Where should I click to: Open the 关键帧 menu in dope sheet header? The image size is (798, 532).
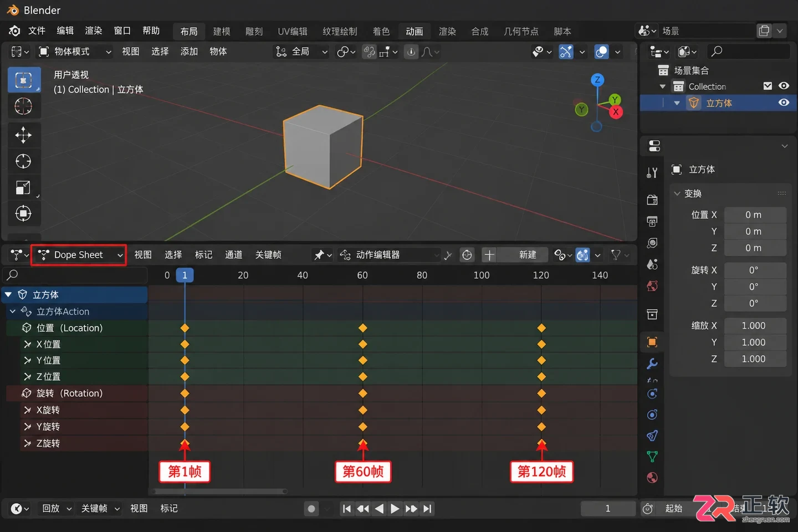pyautogui.click(x=268, y=255)
